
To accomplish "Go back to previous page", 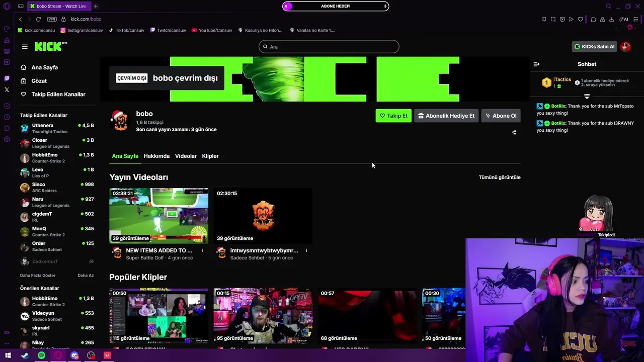I will (x=20, y=19).
